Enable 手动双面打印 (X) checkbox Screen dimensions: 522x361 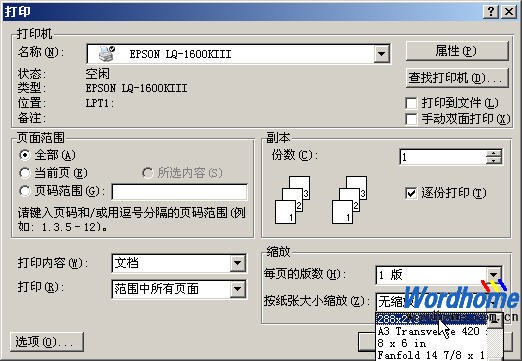[x=411, y=119]
